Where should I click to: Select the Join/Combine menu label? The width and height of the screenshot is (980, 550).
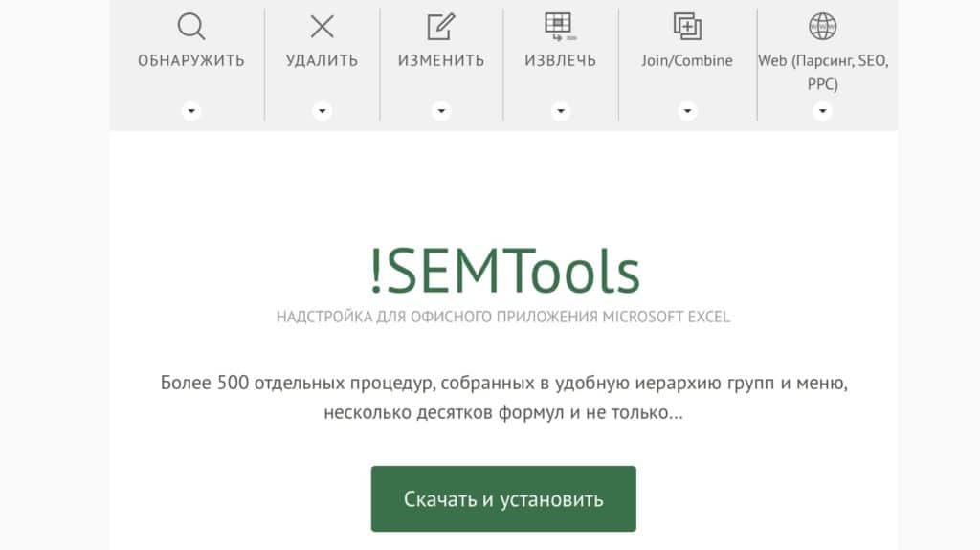tap(687, 60)
